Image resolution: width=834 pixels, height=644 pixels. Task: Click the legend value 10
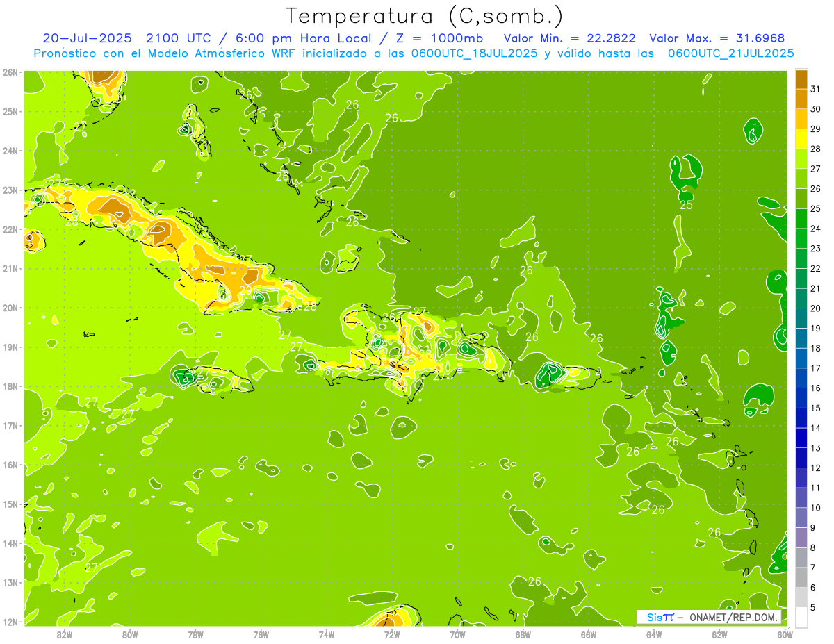pyautogui.click(x=816, y=507)
